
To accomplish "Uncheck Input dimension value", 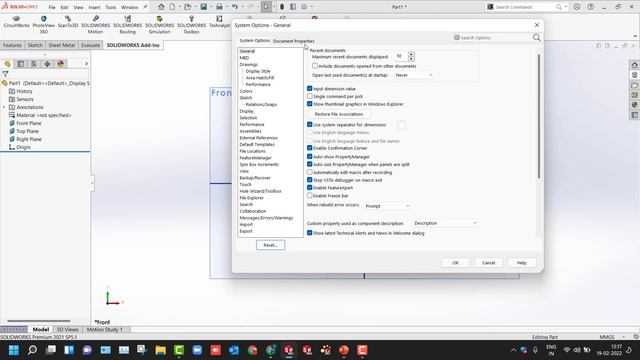I will tap(309, 89).
